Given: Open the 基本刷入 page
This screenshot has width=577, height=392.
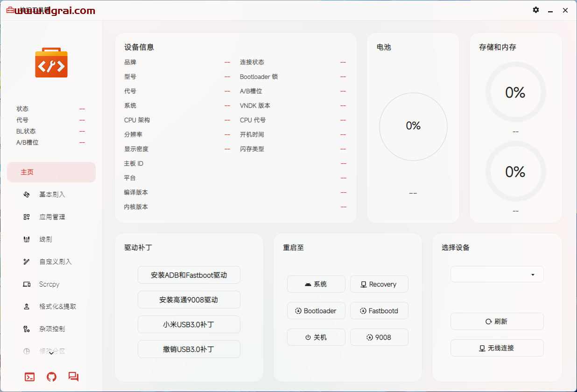Looking at the screenshot, I should [51, 195].
